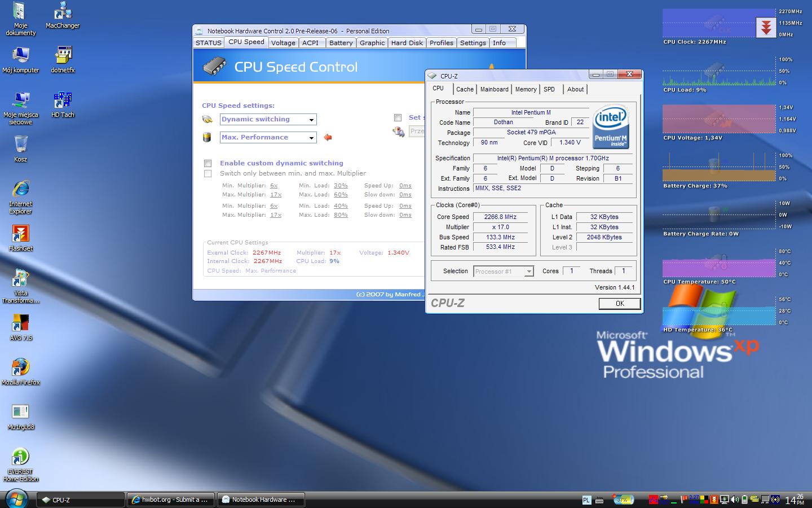
Task: Edit Max. Load 80% value
Action: 341,215
